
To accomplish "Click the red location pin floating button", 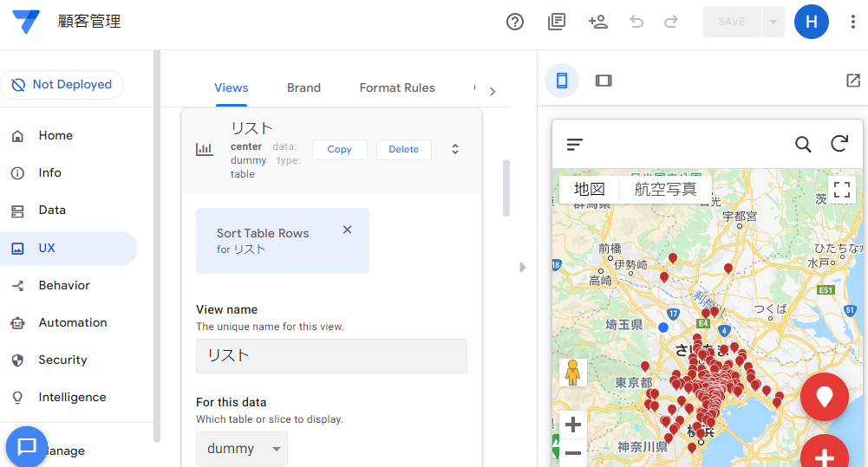I will (x=825, y=397).
